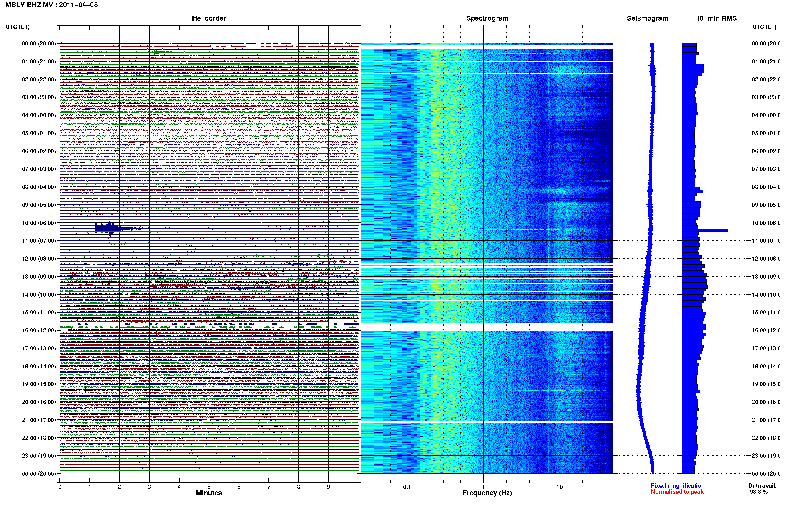Click the 6 tick on the Minutes axis
The height and width of the screenshot is (508, 812).
coord(239,487)
